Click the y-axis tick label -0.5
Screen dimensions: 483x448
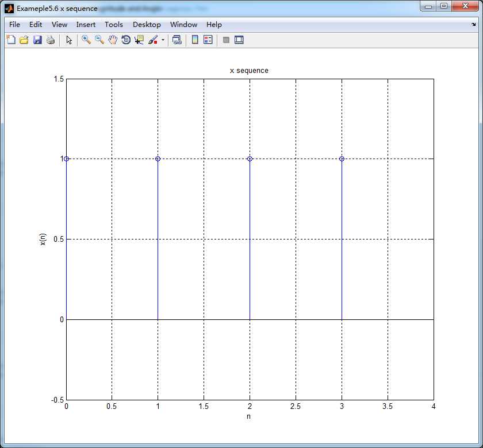[57, 400]
